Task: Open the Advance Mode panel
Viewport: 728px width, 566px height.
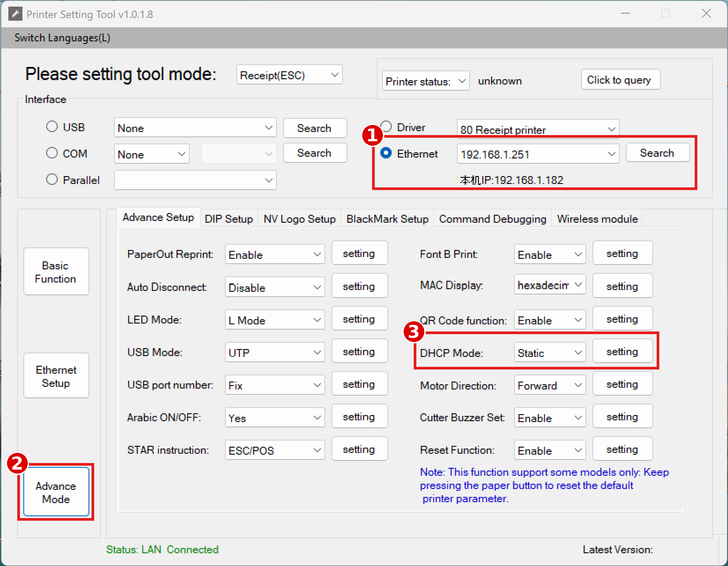Action: [x=56, y=492]
